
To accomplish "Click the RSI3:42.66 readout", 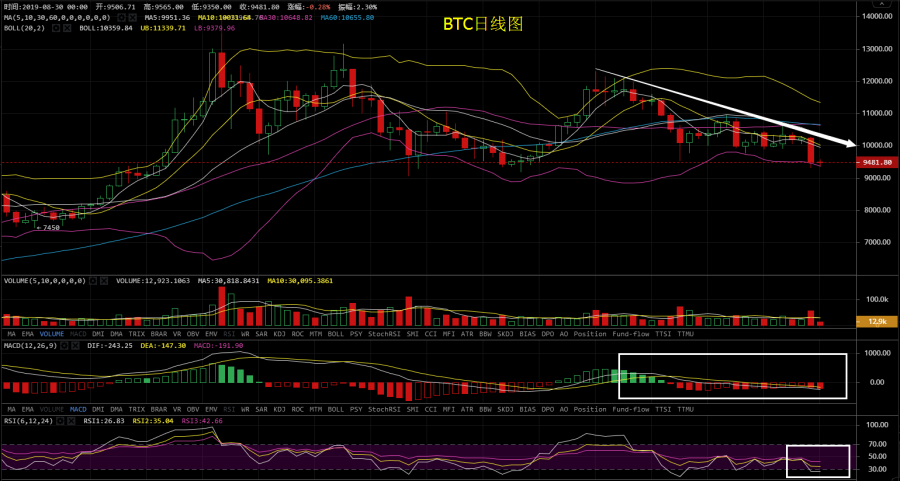I will coord(202,421).
